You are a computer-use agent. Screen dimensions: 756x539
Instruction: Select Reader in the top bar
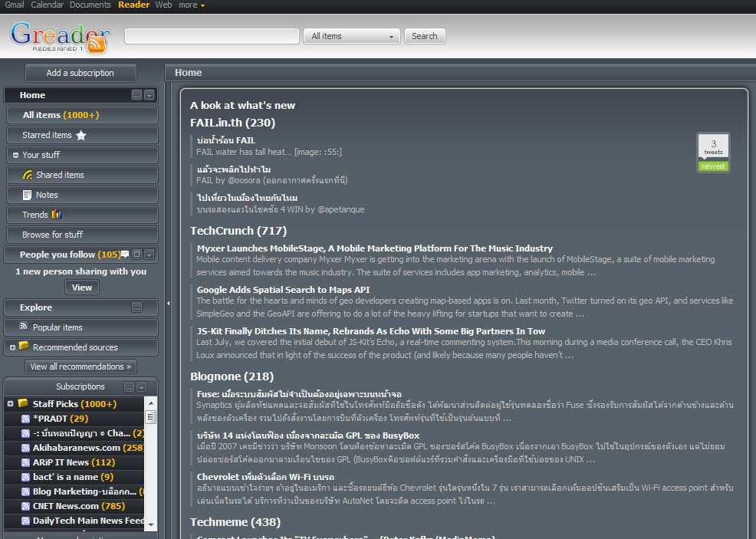pos(133,5)
